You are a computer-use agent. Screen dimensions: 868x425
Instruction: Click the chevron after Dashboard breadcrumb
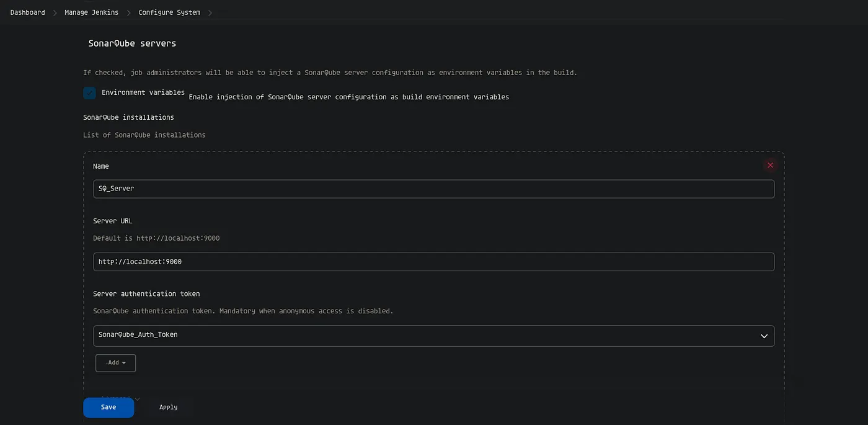coord(55,12)
